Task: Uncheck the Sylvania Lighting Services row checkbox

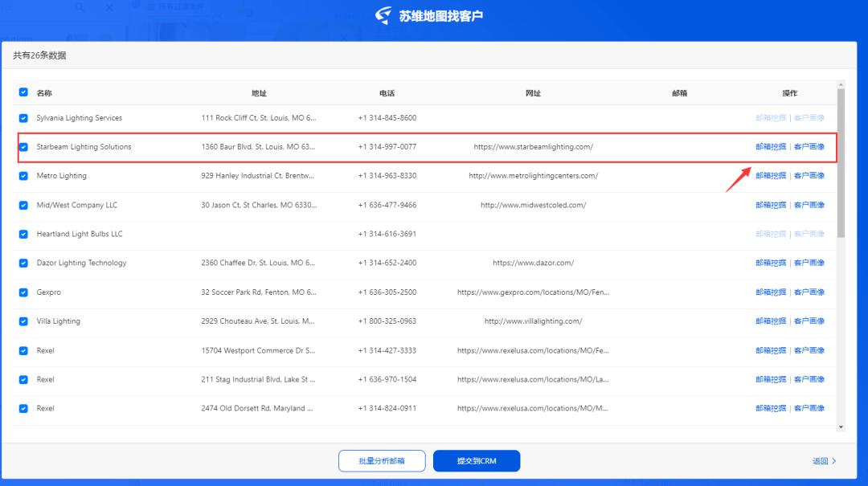Action: tap(23, 117)
